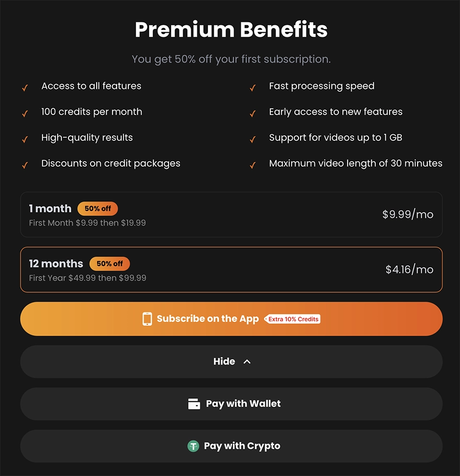This screenshot has width=460, height=476.
Task: Click the phone icon on Subscribe button
Action: (x=147, y=319)
